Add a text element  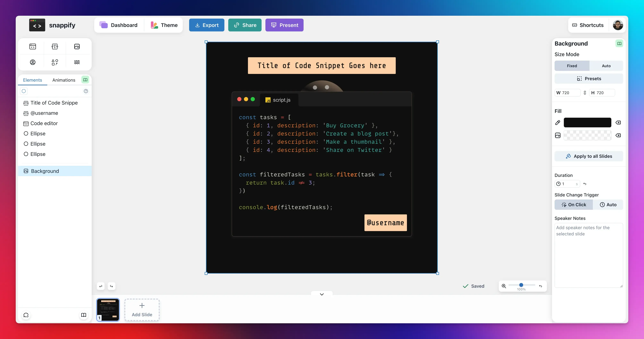[x=55, y=47]
